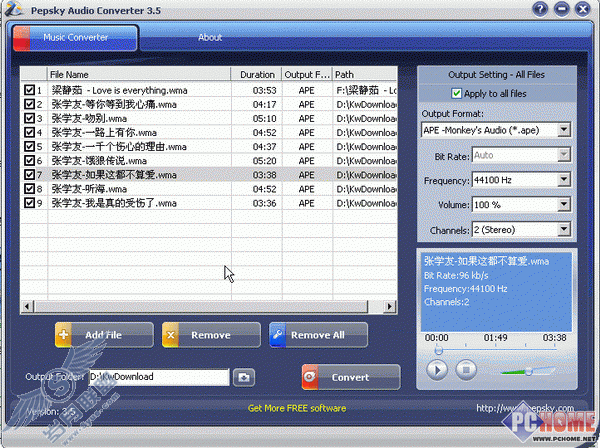Click the Convert button label
The height and width of the screenshot is (448, 600).
coord(350,378)
